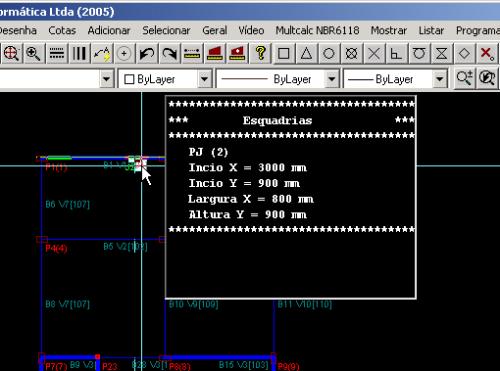Click the B6 V7[107] beam label
Screen dimensions: 500x371
(x=68, y=204)
